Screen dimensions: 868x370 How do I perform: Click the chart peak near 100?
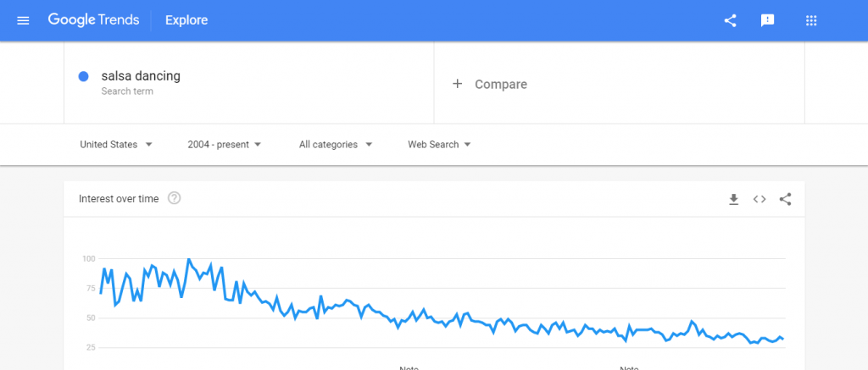point(188,259)
